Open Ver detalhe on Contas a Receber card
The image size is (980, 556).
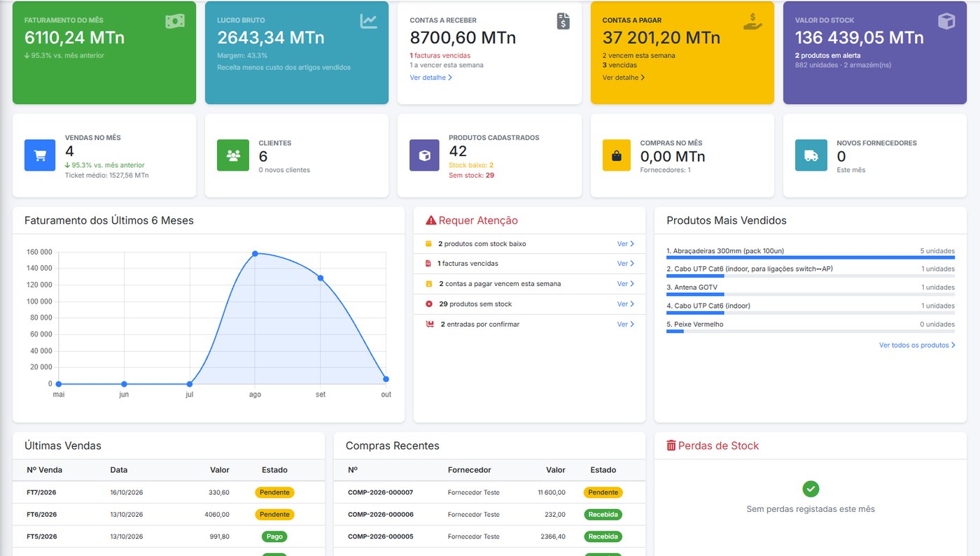point(431,78)
